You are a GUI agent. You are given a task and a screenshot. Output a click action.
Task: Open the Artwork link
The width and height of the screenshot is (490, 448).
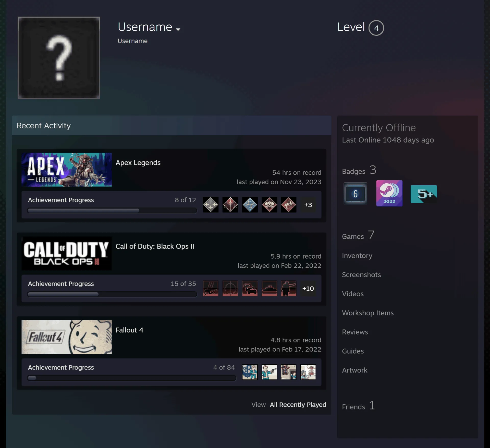pos(354,370)
